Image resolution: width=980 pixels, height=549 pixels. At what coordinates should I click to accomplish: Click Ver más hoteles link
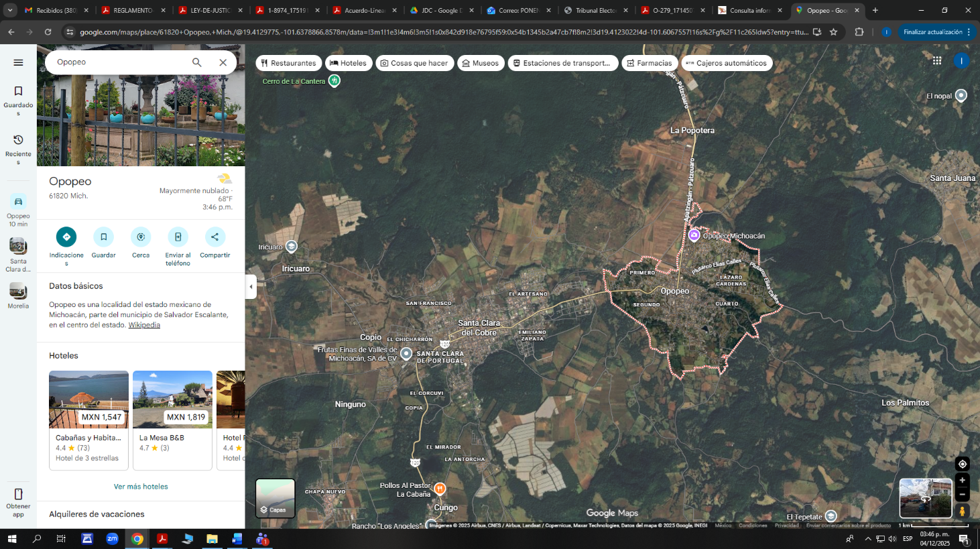point(141,487)
